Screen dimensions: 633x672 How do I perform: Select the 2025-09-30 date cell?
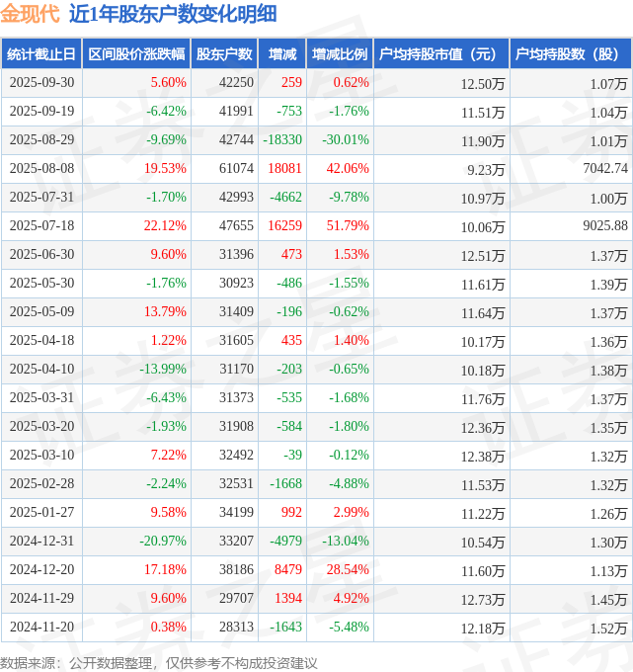point(40,83)
